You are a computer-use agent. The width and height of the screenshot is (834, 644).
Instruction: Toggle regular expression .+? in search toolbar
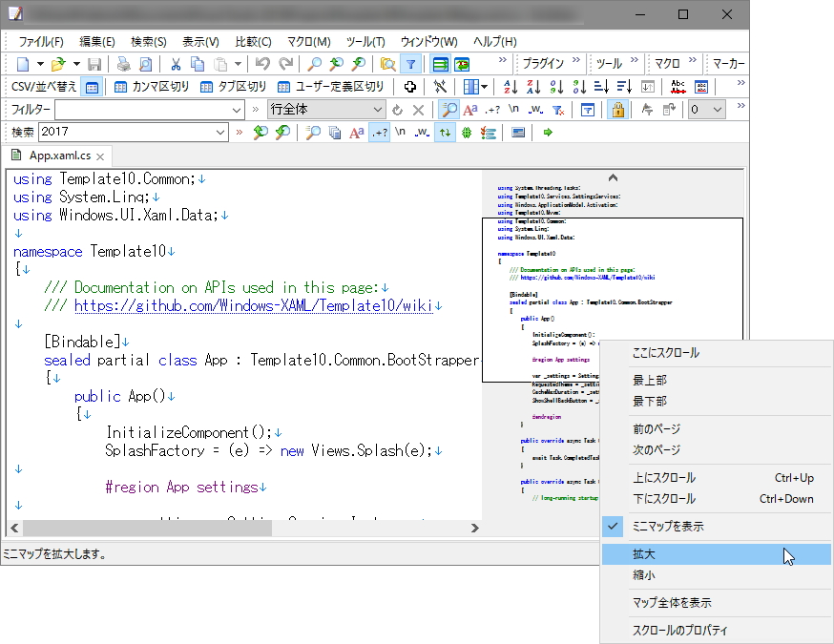tap(379, 132)
